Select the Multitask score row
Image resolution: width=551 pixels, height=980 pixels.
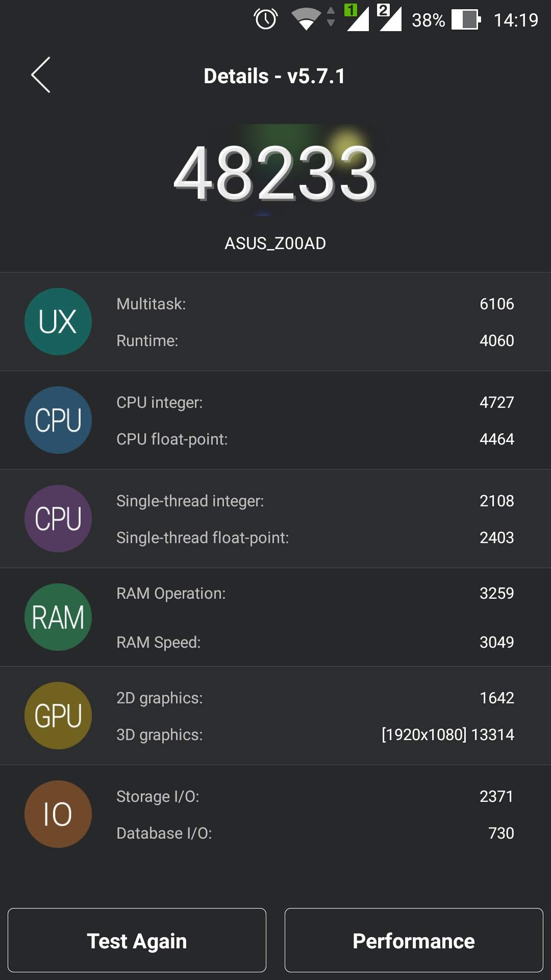(x=315, y=304)
